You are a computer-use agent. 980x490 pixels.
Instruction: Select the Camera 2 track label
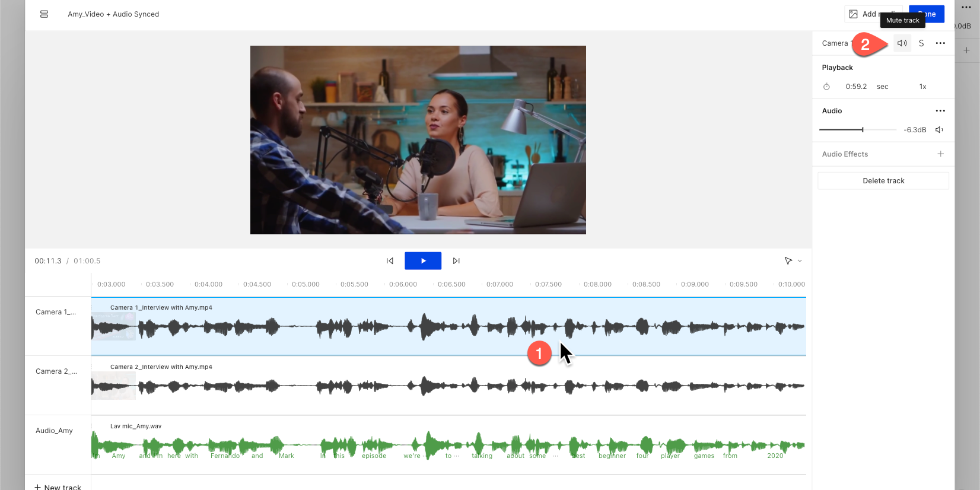click(x=56, y=371)
